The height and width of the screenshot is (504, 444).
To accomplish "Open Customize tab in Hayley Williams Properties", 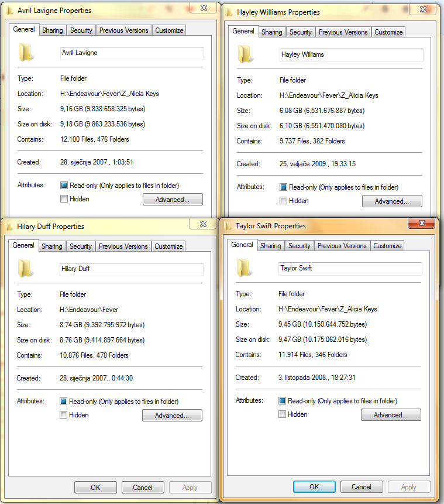I will (388, 32).
